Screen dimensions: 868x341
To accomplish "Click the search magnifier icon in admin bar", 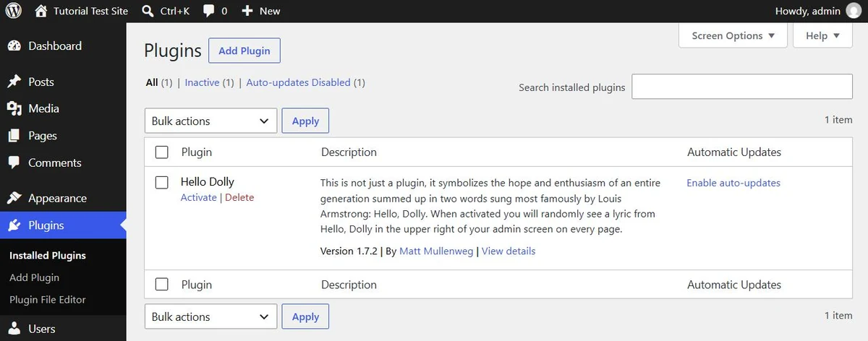I will 148,11.
